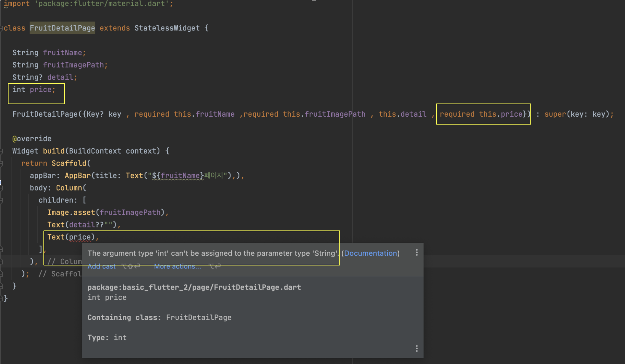625x364 pixels.
Task: Click Image.asset call in children list
Action: [71, 213]
